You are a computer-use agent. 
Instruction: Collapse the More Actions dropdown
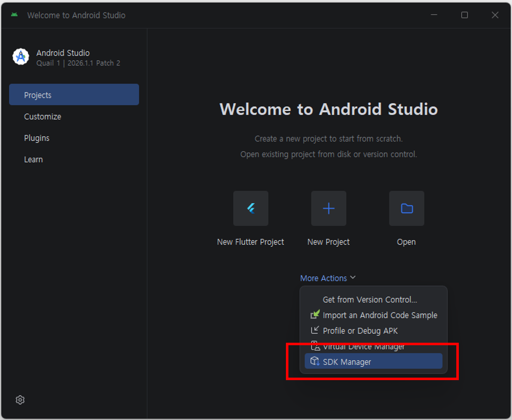point(328,278)
